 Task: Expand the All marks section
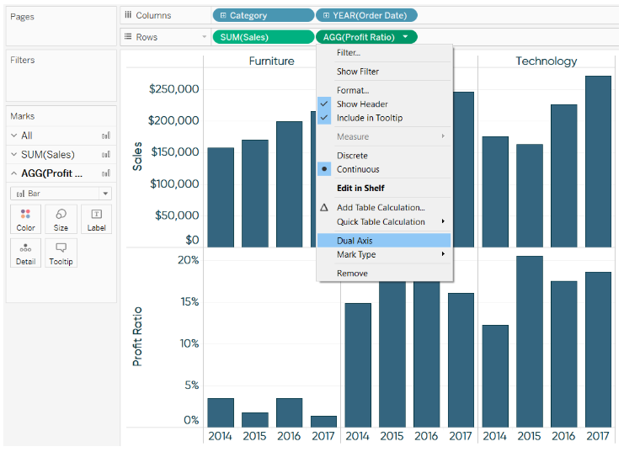pos(14,136)
